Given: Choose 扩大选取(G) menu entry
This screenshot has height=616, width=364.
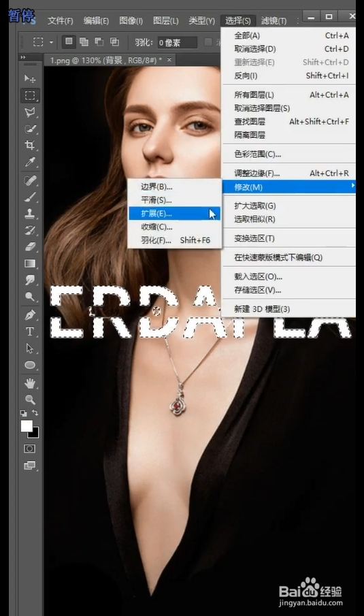Looking at the screenshot, I should (289, 206).
